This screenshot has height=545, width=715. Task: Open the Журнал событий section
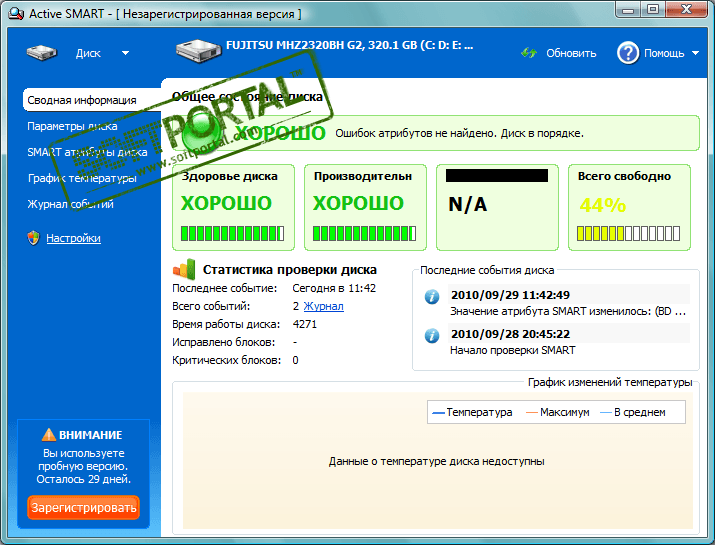(x=70, y=204)
